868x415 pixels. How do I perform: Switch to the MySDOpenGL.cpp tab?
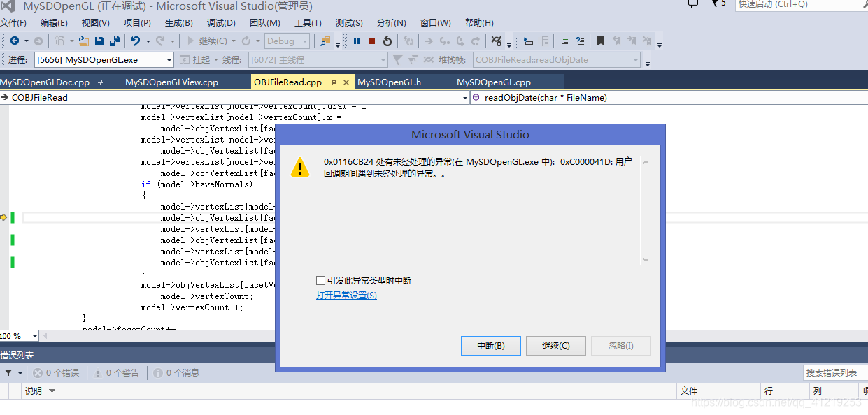(x=494, y=82)
